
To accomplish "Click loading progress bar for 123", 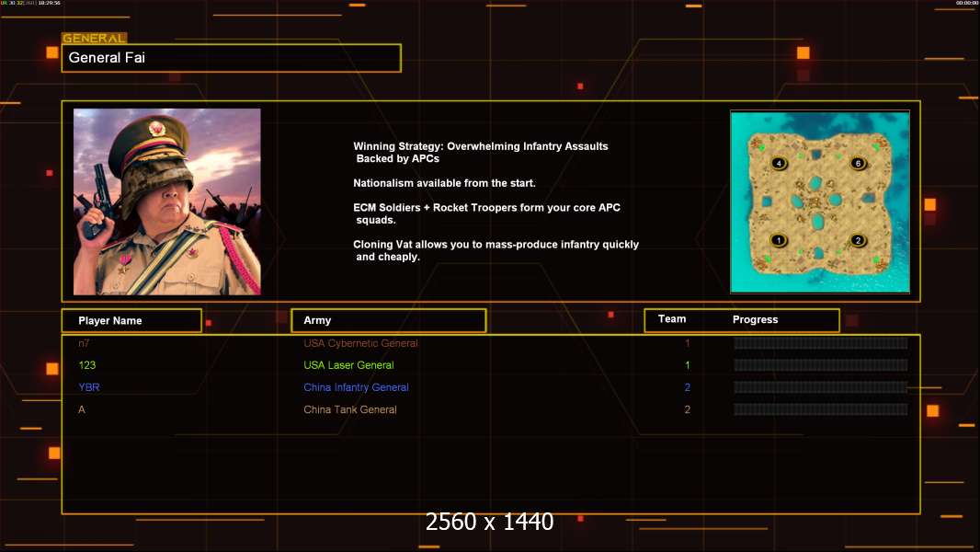I will pyautogui.click(x=820, y=365).
